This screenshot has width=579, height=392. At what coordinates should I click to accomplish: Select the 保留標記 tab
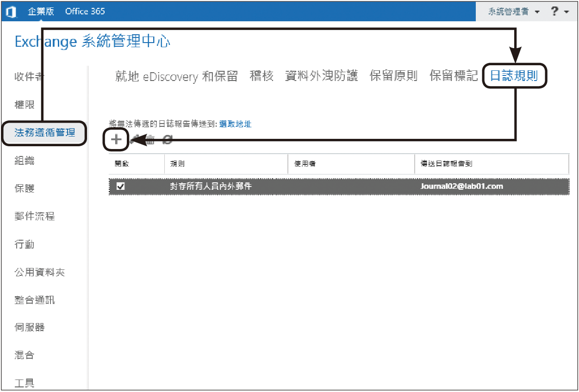pos(454,76)
